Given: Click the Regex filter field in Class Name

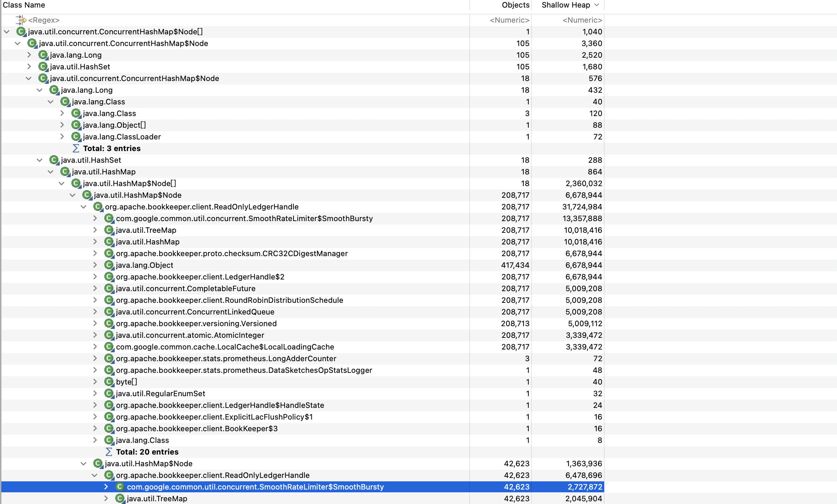Looking at the screenshot, I should [x=44, y=20].
